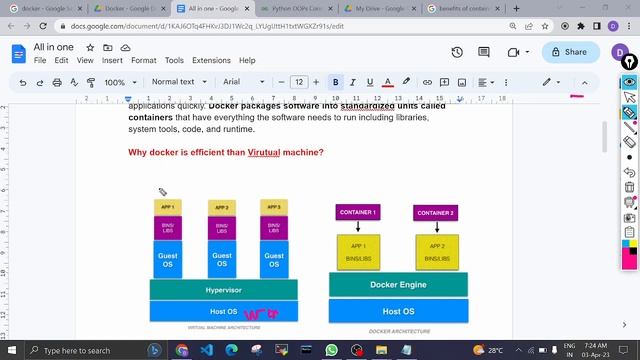Screen dimensions: 640x360
Task: Select the pencil line annotation tool
Action: click(x=629, y=128)
